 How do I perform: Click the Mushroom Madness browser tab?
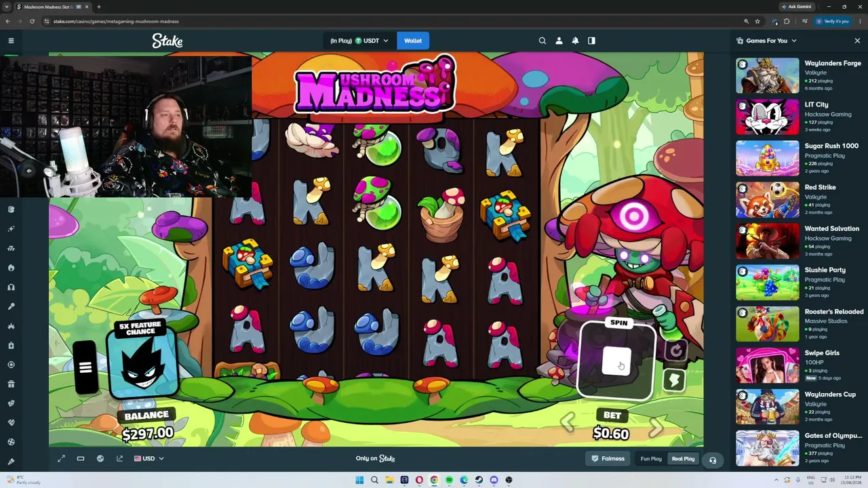coord(53,7)
